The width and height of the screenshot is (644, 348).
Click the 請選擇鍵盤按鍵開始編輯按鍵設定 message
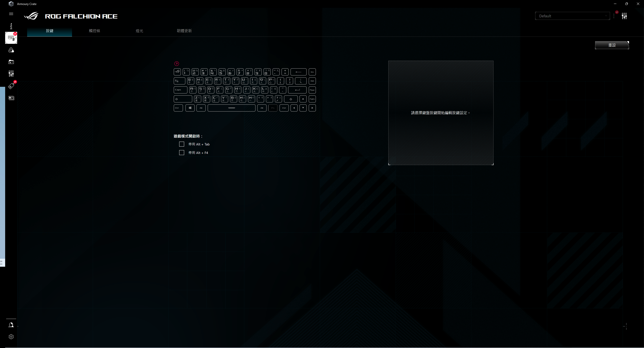[441, 113]
